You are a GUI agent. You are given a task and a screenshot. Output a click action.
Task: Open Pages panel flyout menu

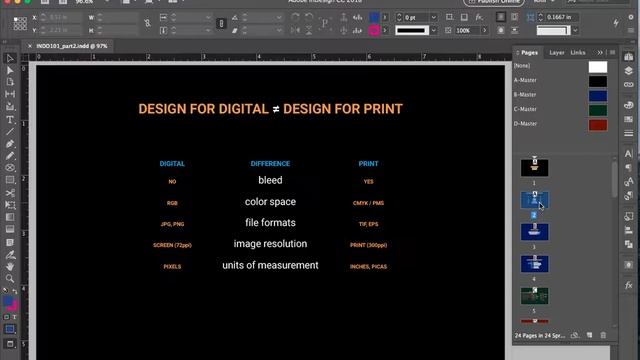tap(612, 53)
